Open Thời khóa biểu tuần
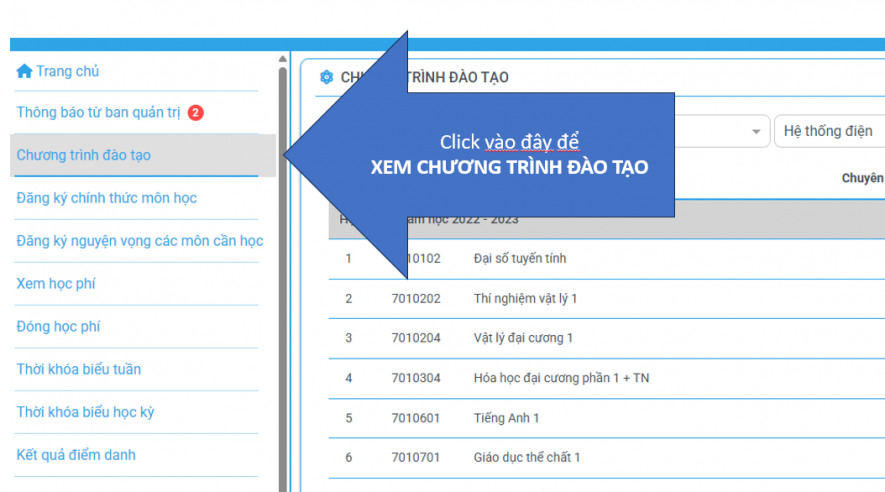Image resolution: width=885 pixels, height=492 pixels. pyautogui.click(x=79, y=370)
